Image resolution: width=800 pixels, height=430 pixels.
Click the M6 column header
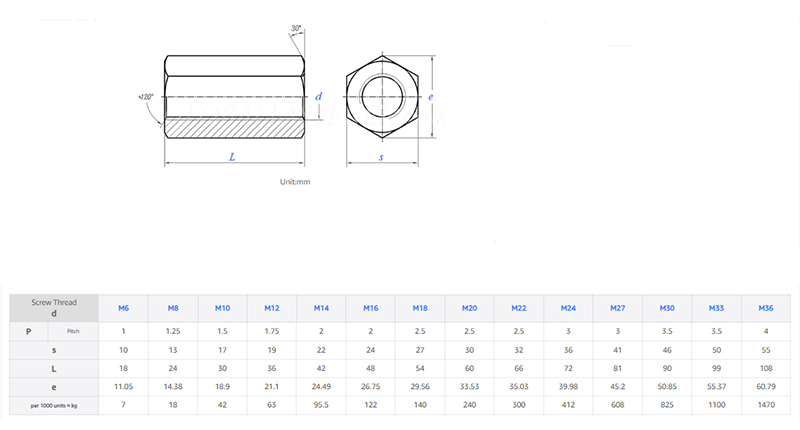tap(124, 308)
